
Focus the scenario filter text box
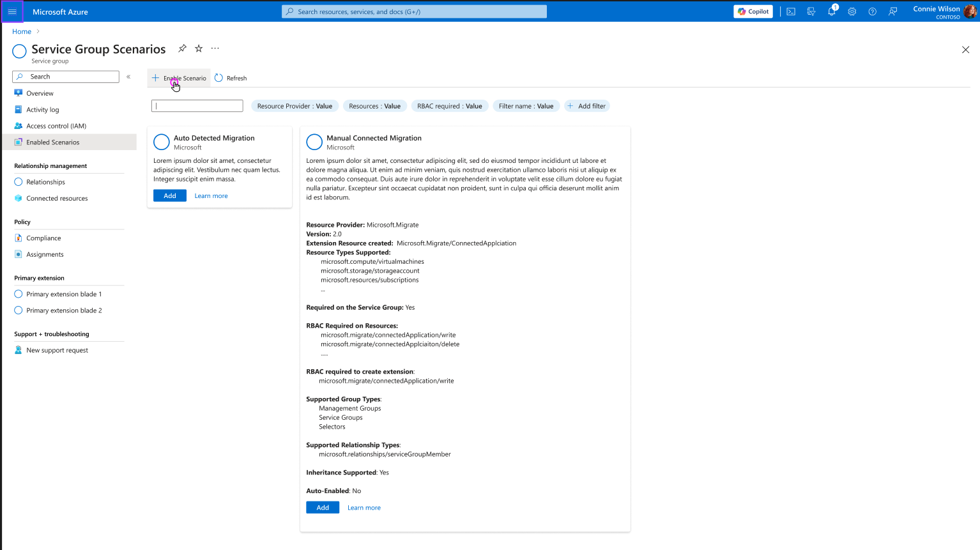click(197, 106)
